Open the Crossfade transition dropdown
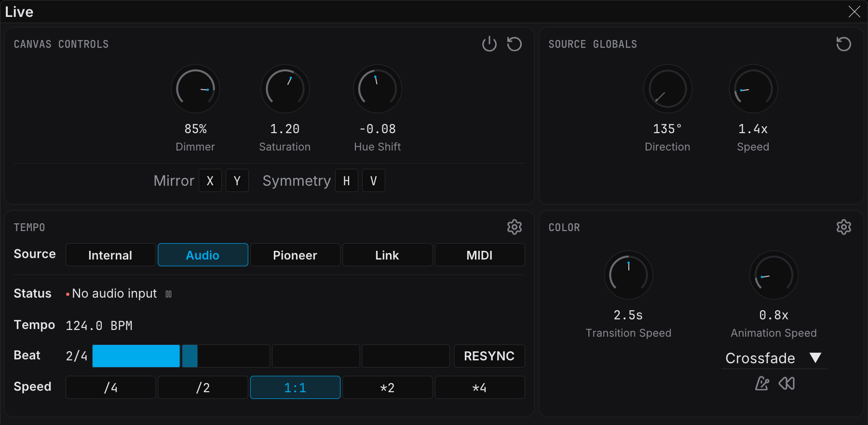This screenshot has height=425, width=868. coord(774,358)
